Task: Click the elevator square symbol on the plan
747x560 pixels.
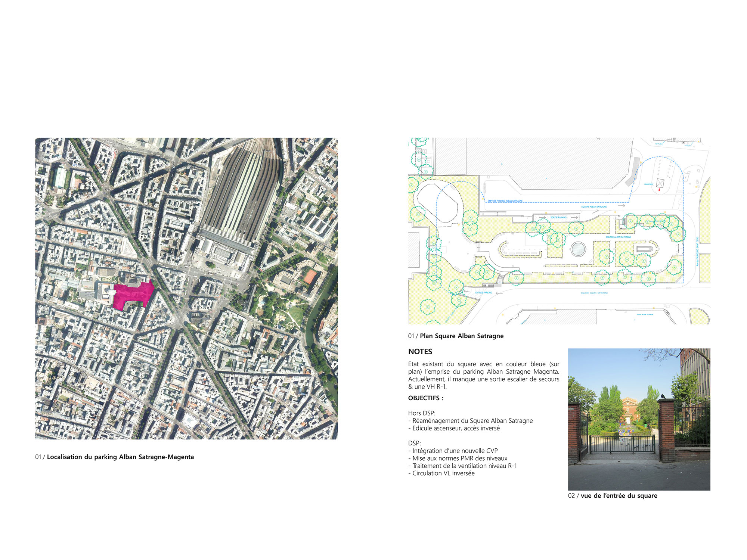Action: (660, 183)
